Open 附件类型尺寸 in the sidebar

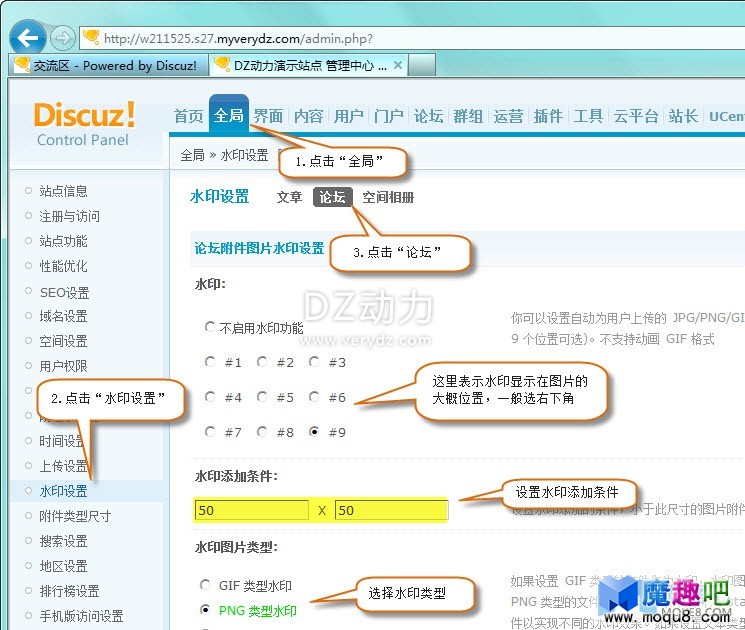pos(75,516)
